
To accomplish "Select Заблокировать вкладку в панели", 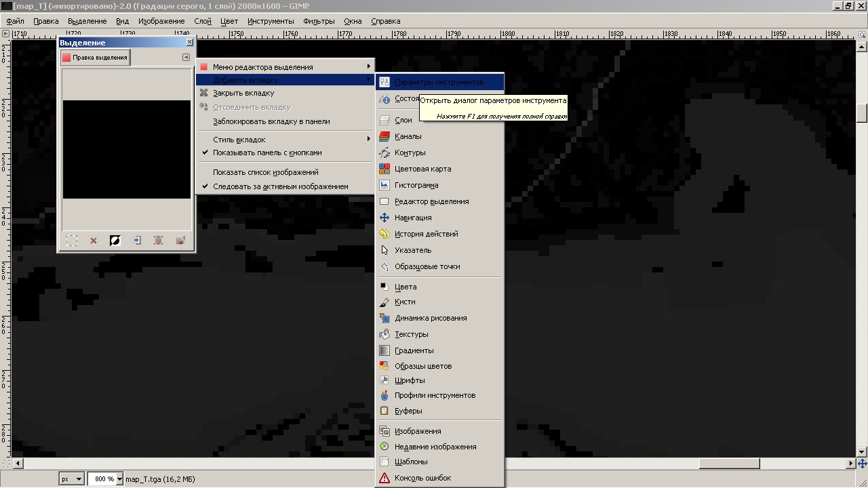I will [285, 121].
